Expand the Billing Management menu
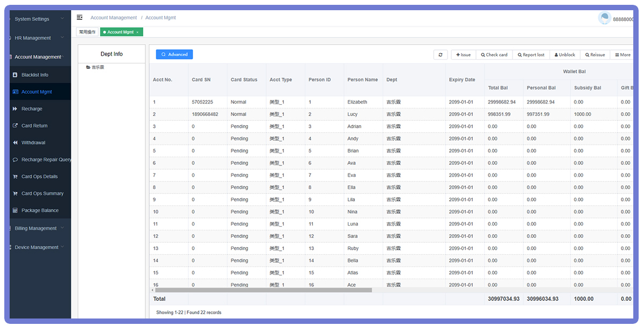The image size is (644, 333). click(x=37, y=228)
